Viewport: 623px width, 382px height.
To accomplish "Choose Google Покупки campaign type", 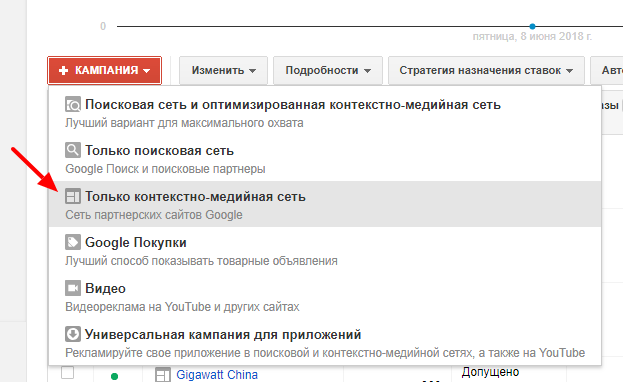I will 325,250.
